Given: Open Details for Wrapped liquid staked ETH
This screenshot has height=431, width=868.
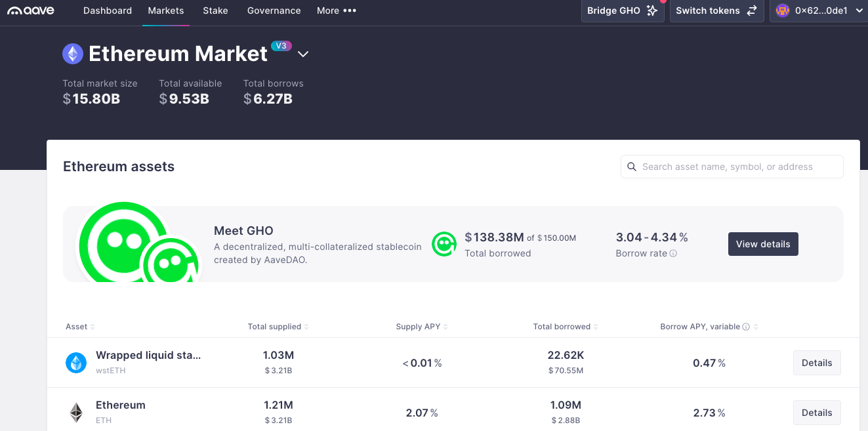Looking at the screenshot, I should coord(817,363).
